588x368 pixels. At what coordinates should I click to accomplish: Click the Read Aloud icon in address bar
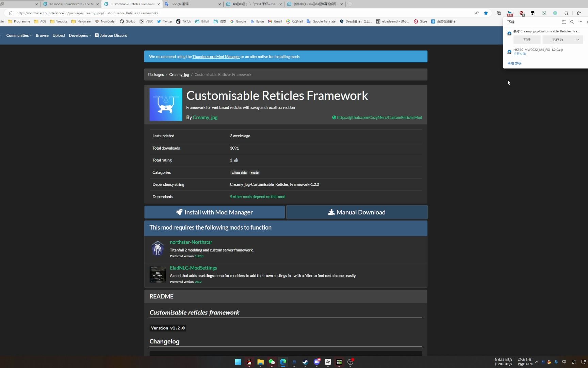[477, 13]
